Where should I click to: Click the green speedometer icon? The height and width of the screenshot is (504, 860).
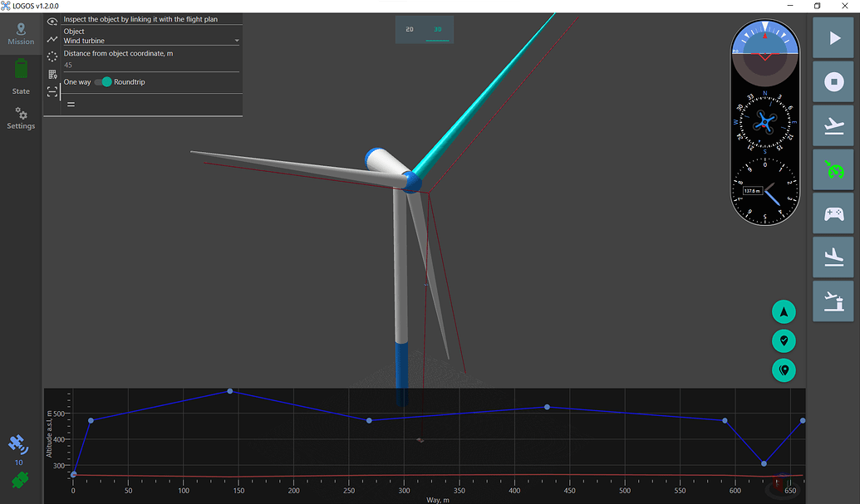pyautogui.click(x=833, y=170)
